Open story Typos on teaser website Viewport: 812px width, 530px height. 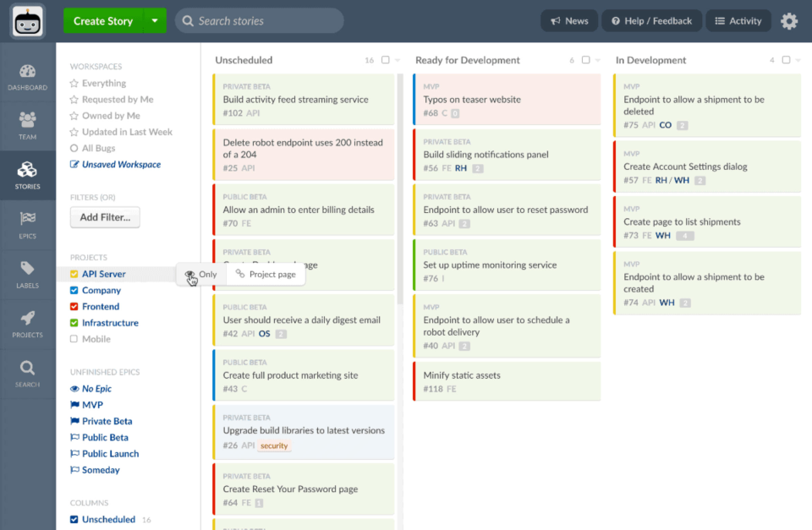pyautogui.click(x=507, y=100)
